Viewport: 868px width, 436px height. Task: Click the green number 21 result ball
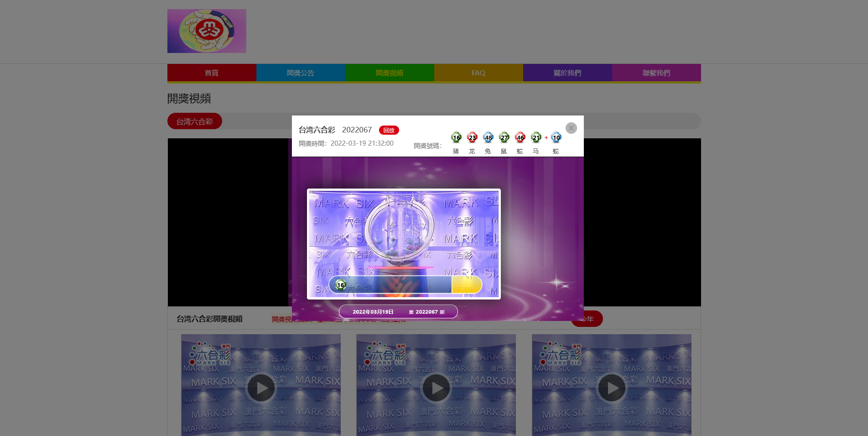pos(536,137)
